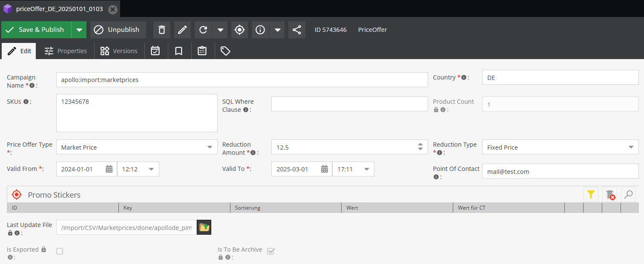Click the Campaign Name info icon
This screenshot has width=644, height=264.
(x=32, y=85)
